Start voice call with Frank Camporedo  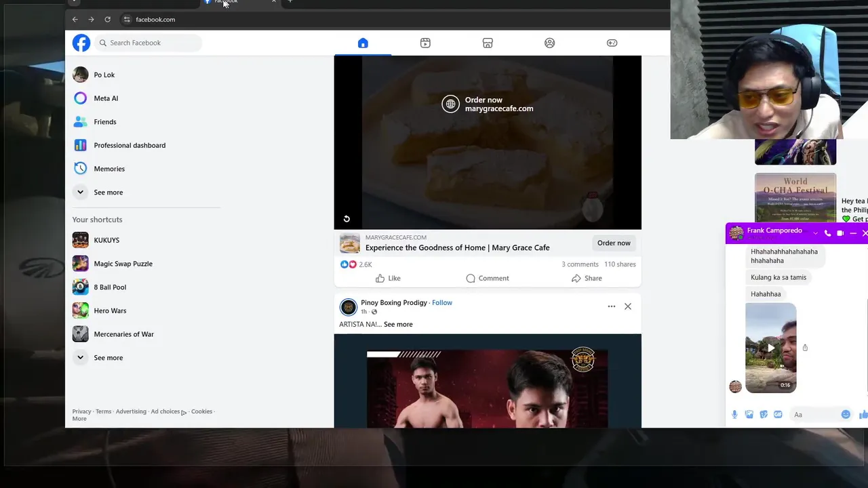827,233
